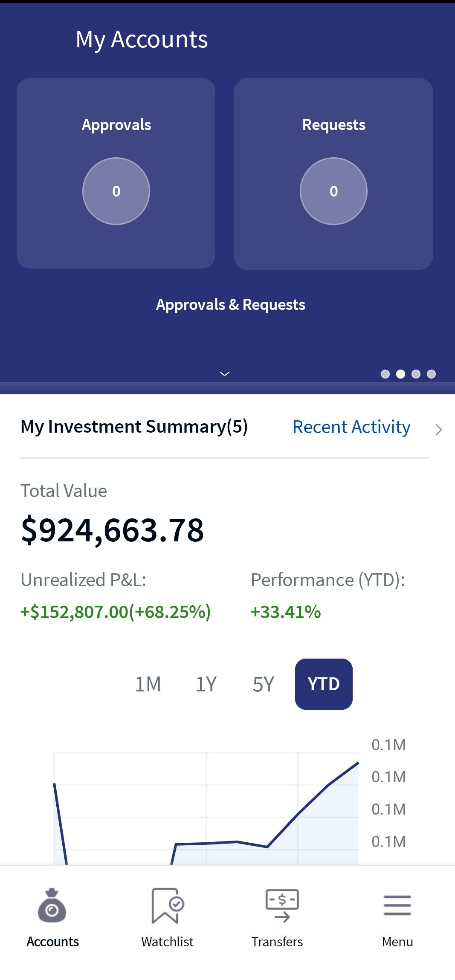Tap the Requests count circle
The image size is (455, 980).
(x=333, y=191)
